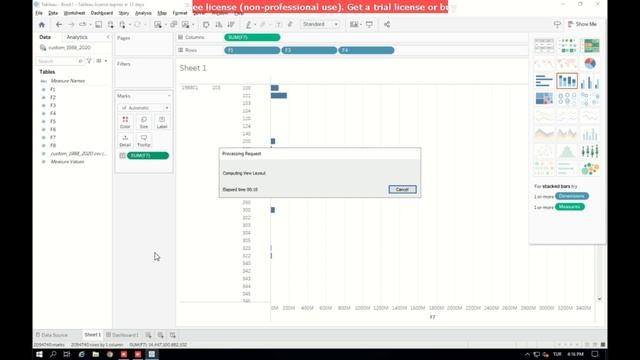
Task: Open the Worksheet menu
Action: pos(74,13)
